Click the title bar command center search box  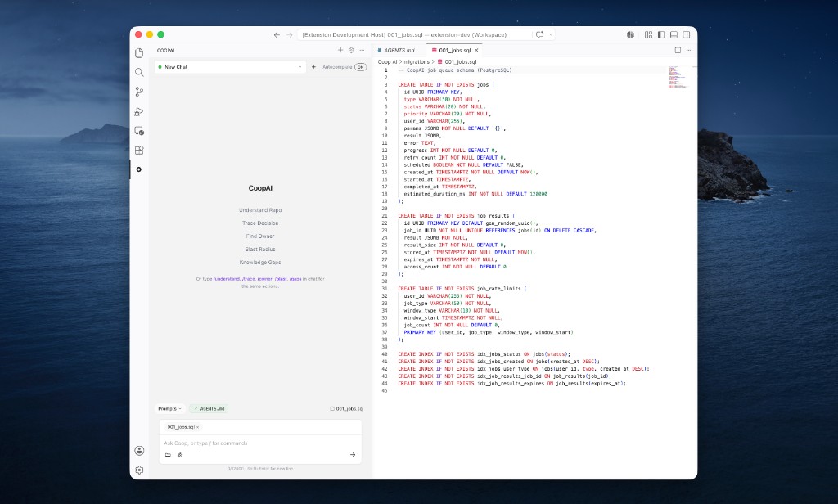point(413,34)
